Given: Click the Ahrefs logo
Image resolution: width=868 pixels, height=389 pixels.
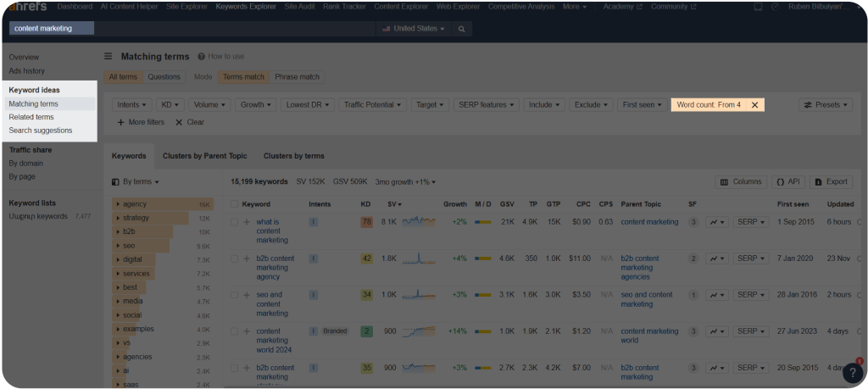Looking at the screenshot, I should pos(27,7).
